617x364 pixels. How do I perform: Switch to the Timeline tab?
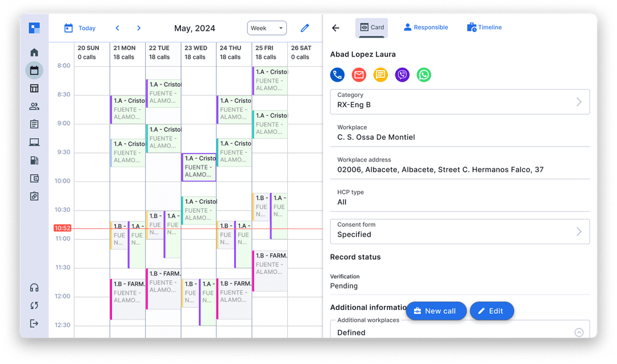pyautogui.click(x=484, y=27)
